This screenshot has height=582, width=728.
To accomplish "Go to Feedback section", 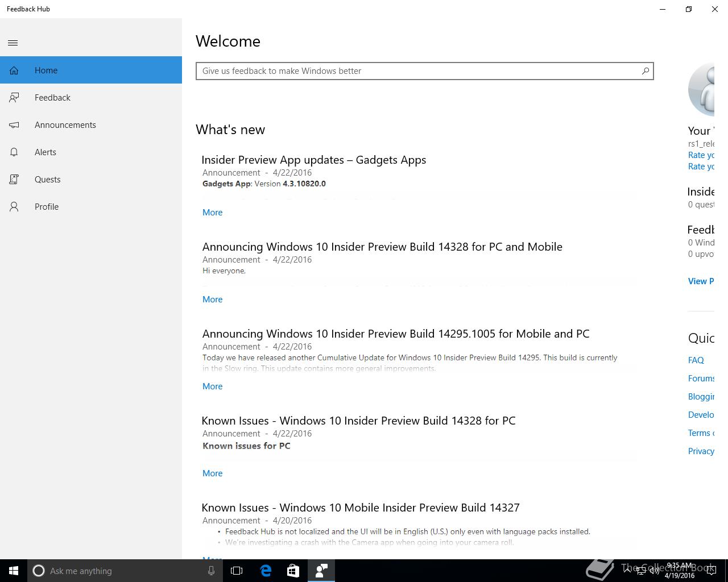I will pyautogui.click(x=91, y=98).
